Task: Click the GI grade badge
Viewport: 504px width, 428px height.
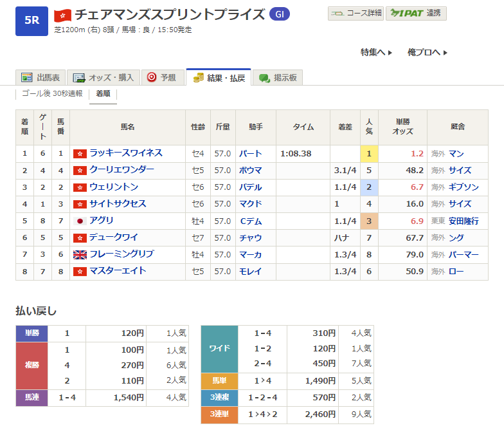Action: coord(279,14)
